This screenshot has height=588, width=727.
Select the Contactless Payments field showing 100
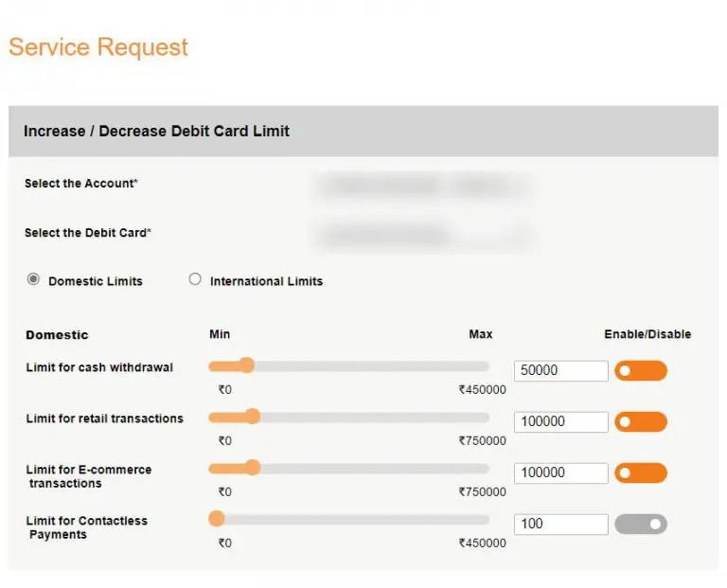560,525
